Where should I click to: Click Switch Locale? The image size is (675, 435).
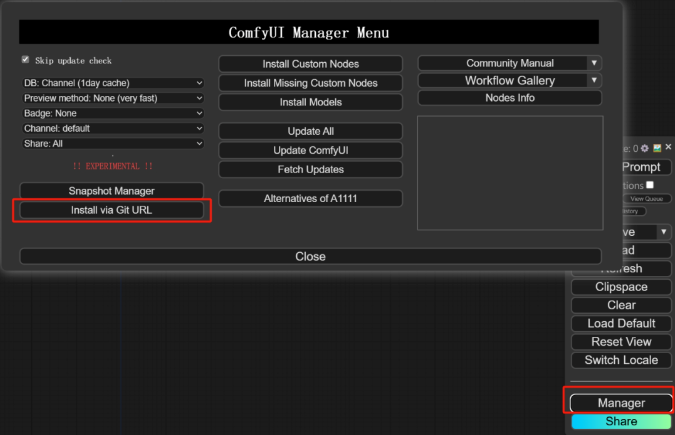pyautogui.click(x=621, y=360)
